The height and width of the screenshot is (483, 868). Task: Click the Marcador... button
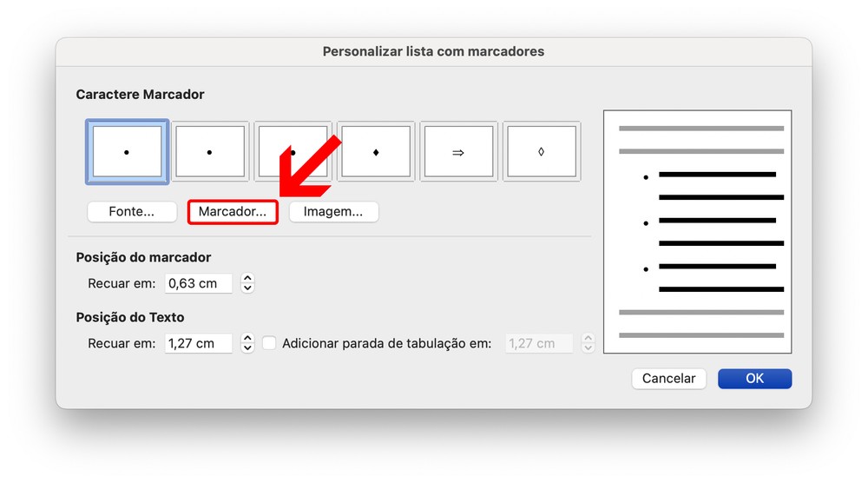click(x=233, y=212)
